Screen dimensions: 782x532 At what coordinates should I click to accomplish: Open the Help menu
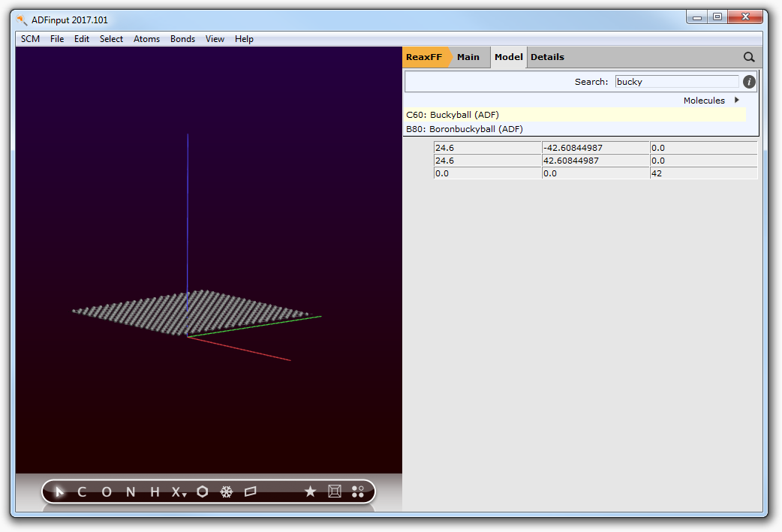click(244, 39)
